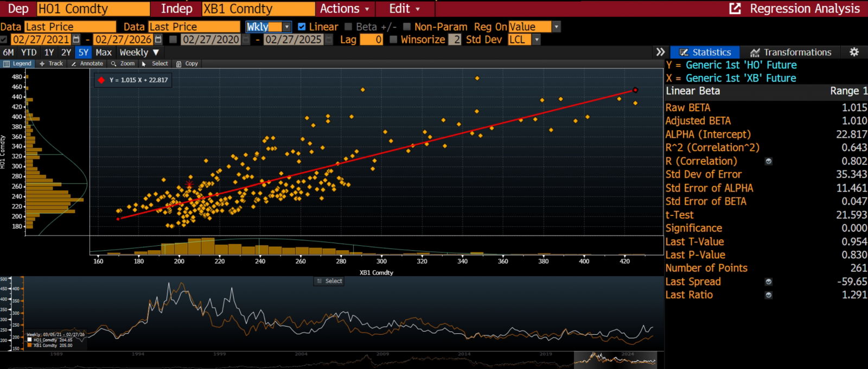Open the Actions menu
Image resolution: width=868 pixels, height=369 pixels.
[344, 9]
